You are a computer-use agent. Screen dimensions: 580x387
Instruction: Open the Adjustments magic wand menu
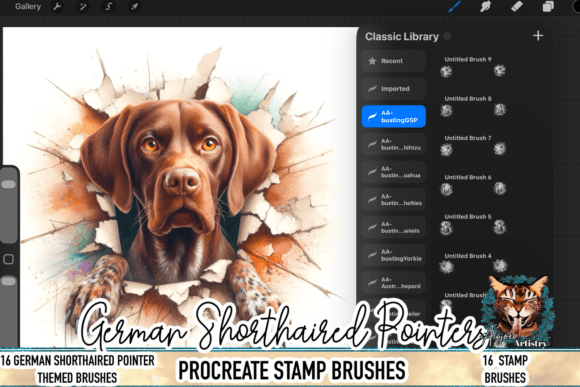tap(83, 6)
